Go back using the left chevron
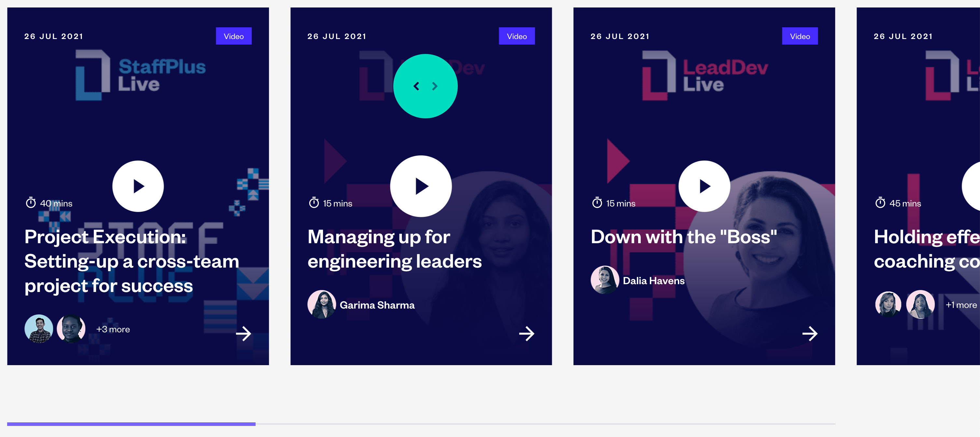This screenshot has height=437, width=980. [416, 86]
